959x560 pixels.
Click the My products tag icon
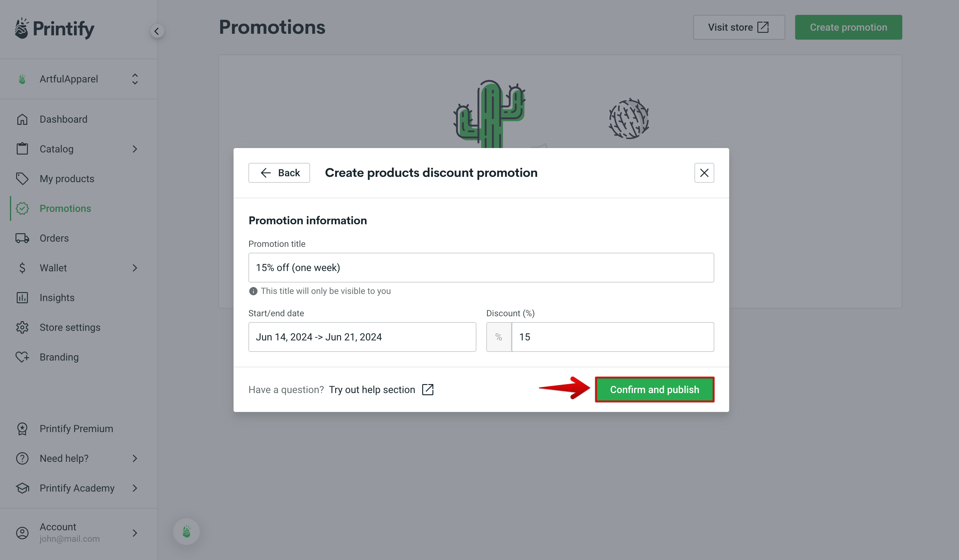tap(22, 178)
